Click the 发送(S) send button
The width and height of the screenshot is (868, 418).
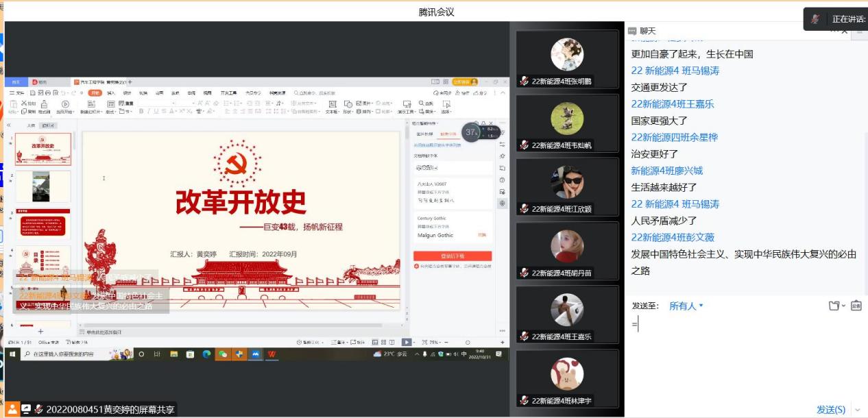tap(830, 410)
